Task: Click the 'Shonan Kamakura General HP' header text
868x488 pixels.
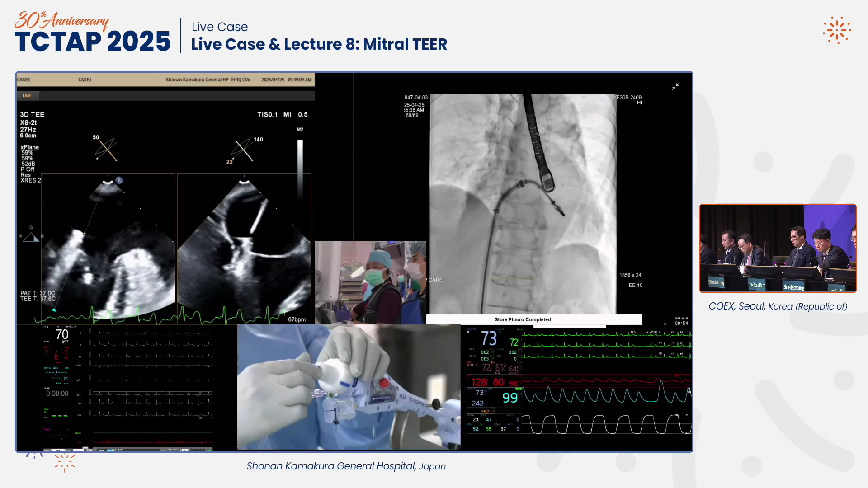Action: 197,80
